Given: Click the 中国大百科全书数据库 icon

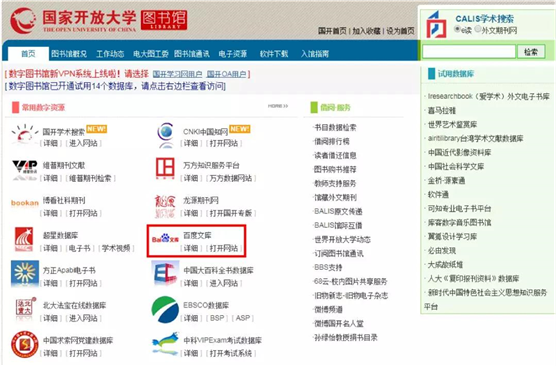Looking at the screenshot, I should pyautogui.click(x=165, y=273).
